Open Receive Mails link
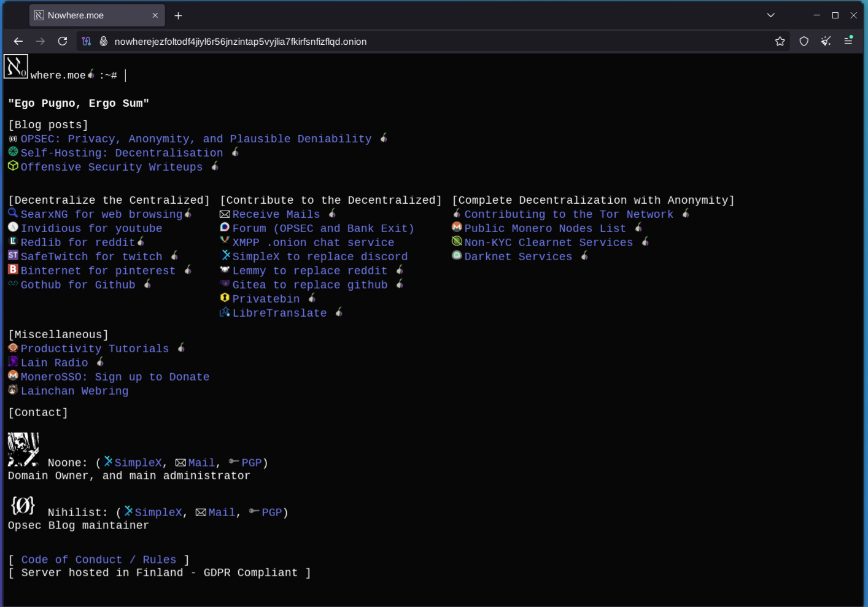The height and width of the screenshot is (607, 868). tap(276, 215)
